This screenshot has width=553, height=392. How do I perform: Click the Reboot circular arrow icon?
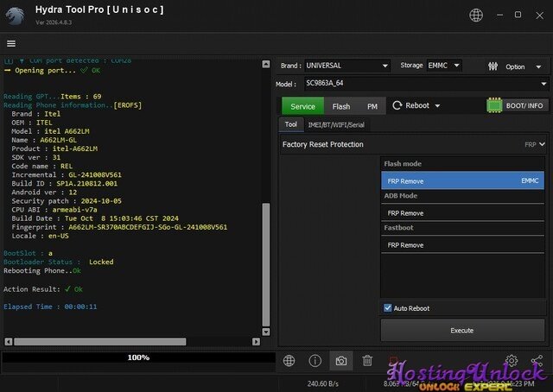397,105
